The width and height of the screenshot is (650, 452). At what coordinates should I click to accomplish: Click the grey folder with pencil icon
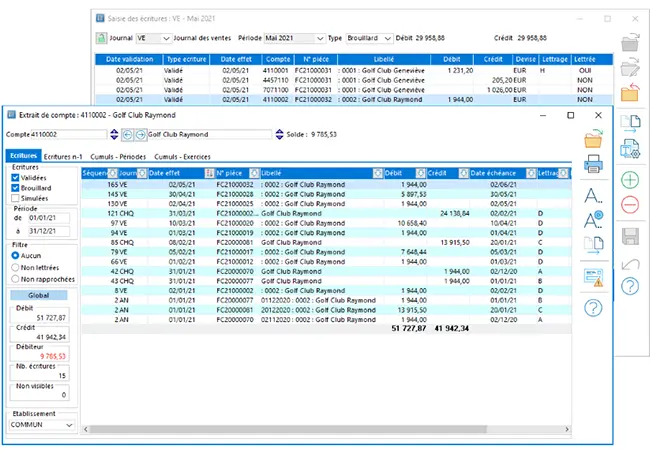630,67
